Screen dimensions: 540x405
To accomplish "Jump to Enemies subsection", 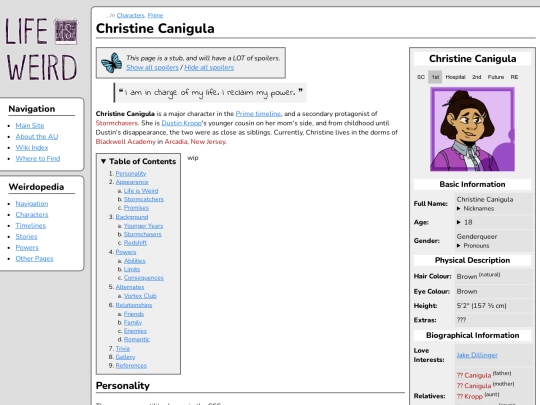I will (x=135, y=331).
